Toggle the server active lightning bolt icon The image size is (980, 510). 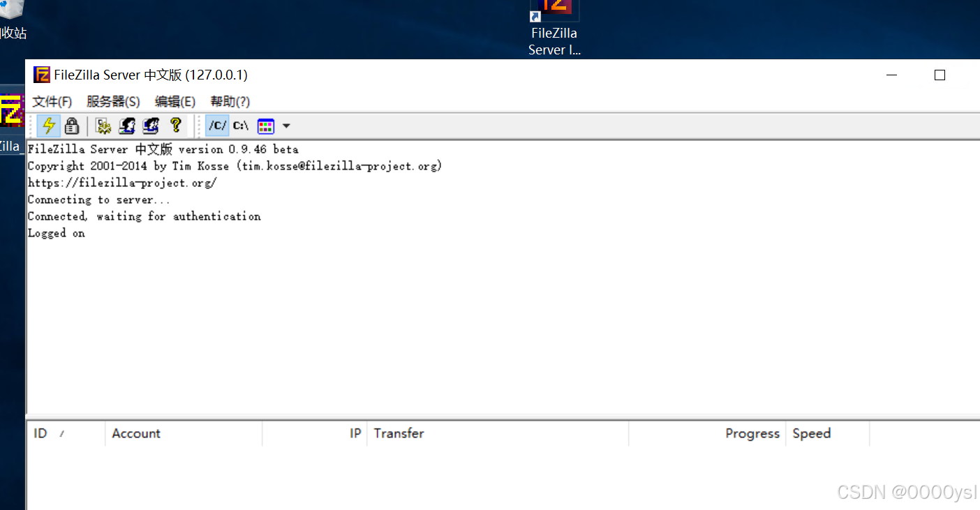click(x=49, y=126)
